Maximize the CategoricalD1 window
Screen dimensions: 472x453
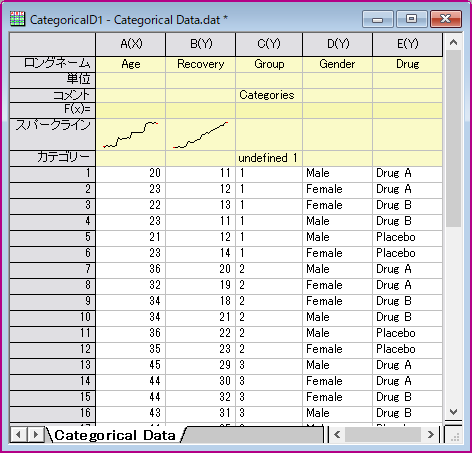[x=412, y=19]
